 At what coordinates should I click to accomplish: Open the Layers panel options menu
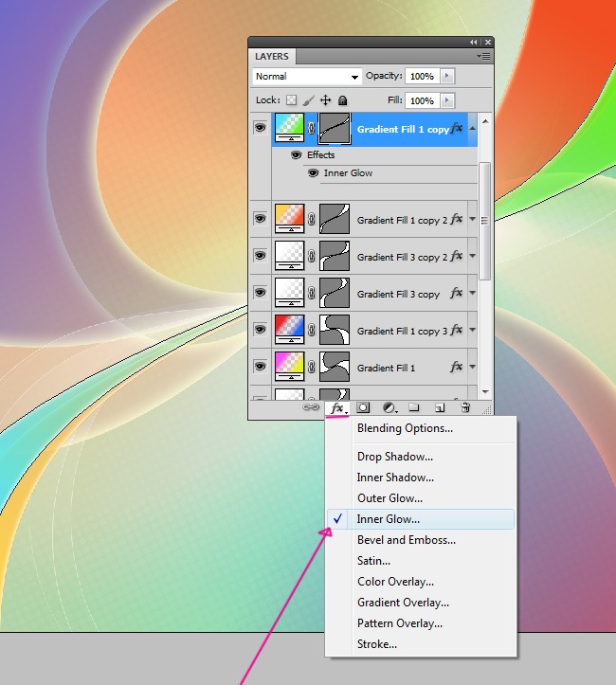coord(483,57)
